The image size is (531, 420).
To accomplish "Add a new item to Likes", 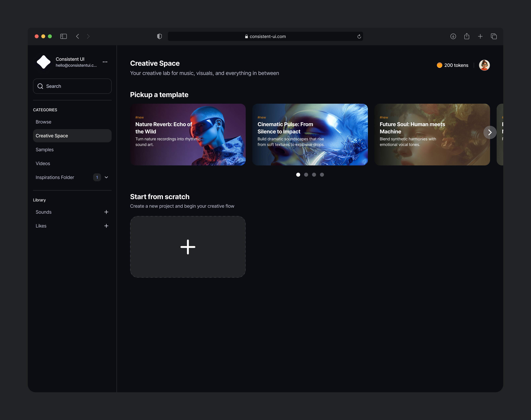I will coord(106,226).
